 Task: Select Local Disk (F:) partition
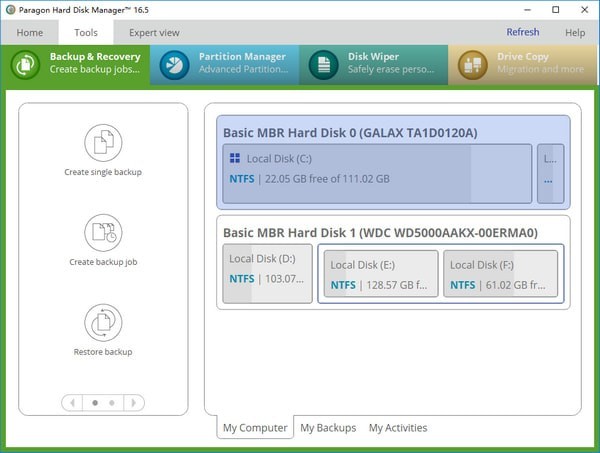tap(501, 274)
